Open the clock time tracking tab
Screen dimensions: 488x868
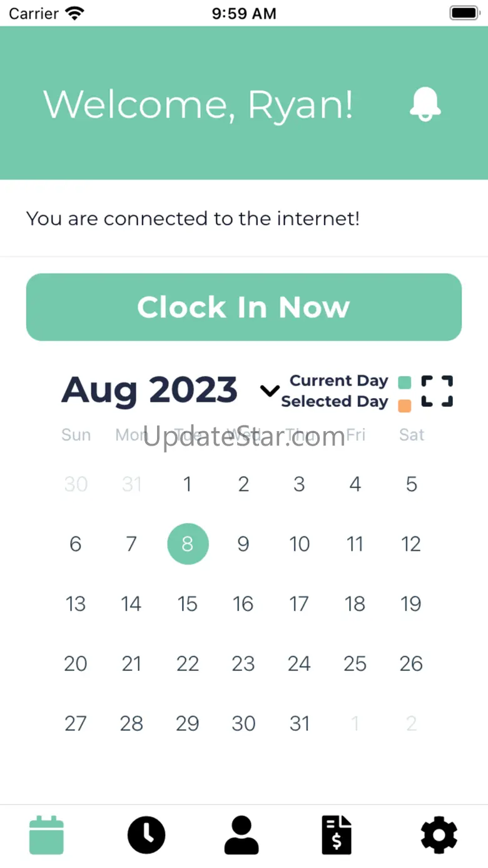[x=146, y=835]
